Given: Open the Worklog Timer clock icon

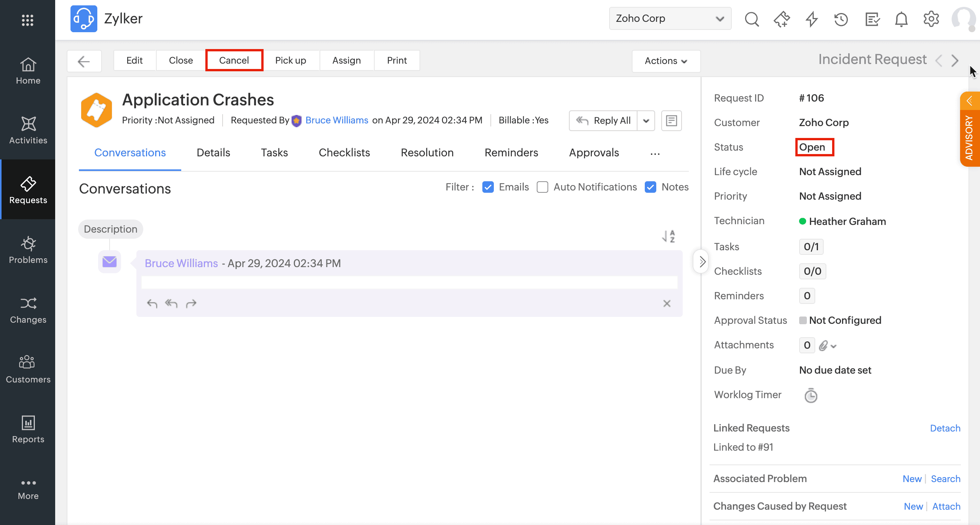Looking at the screenshot, I should tap(810, 395).
